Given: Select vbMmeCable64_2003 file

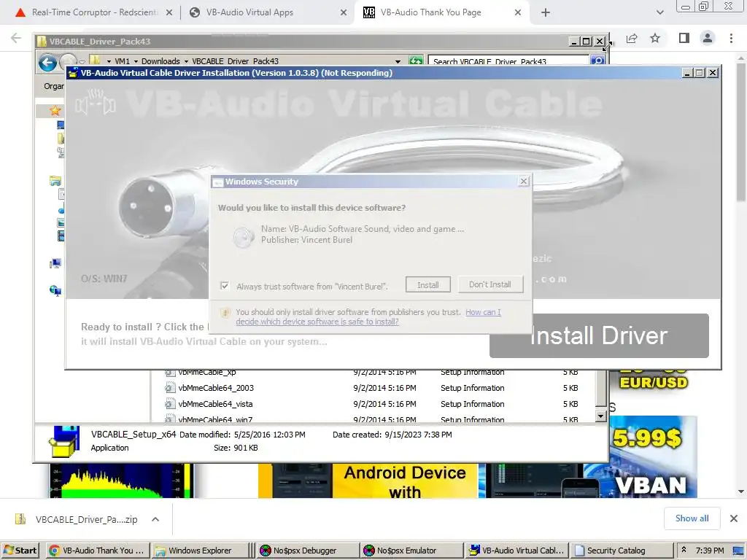Looking at the screenshot, I should tap(216, 388).
